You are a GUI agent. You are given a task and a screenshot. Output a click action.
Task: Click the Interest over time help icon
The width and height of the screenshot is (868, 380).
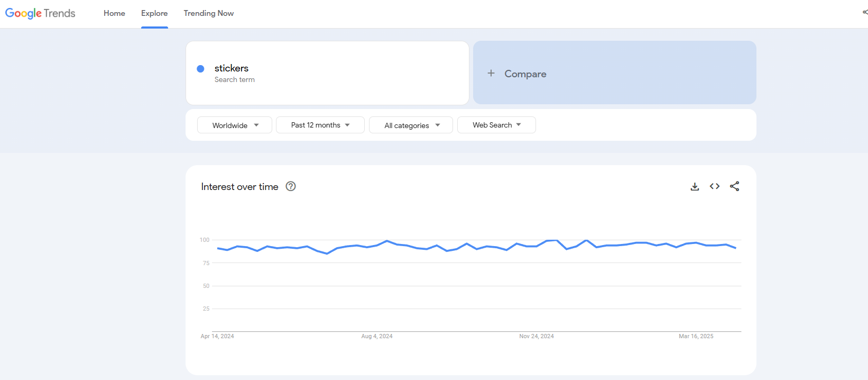pyautogui.click(x=291, y=186)
